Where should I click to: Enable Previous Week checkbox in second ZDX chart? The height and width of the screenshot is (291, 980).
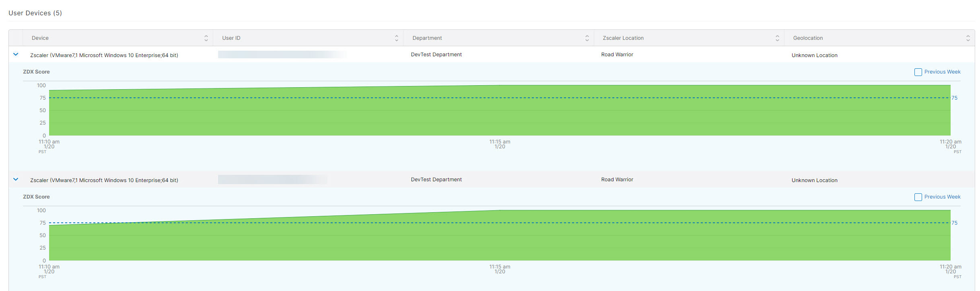[x=918, y=197]
